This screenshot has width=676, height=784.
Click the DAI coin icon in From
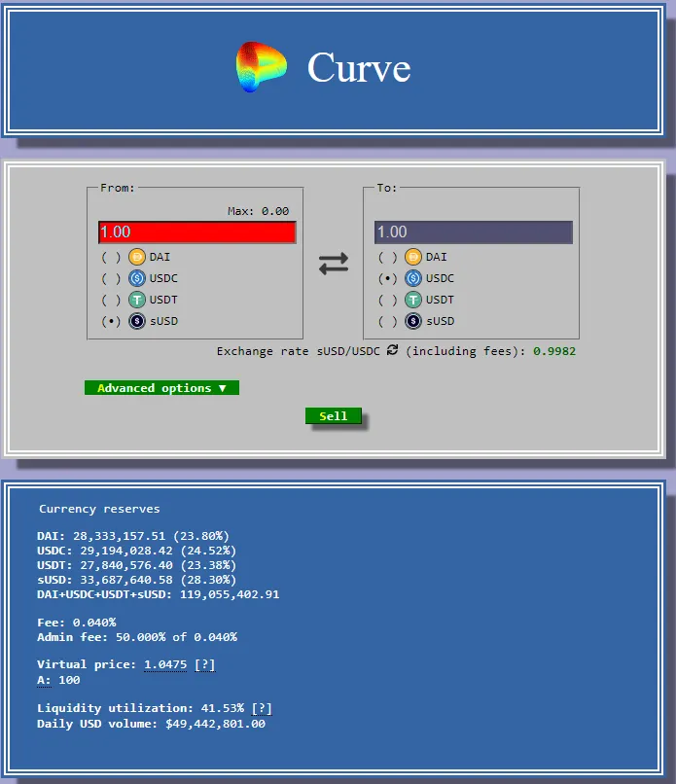point(136,257)
